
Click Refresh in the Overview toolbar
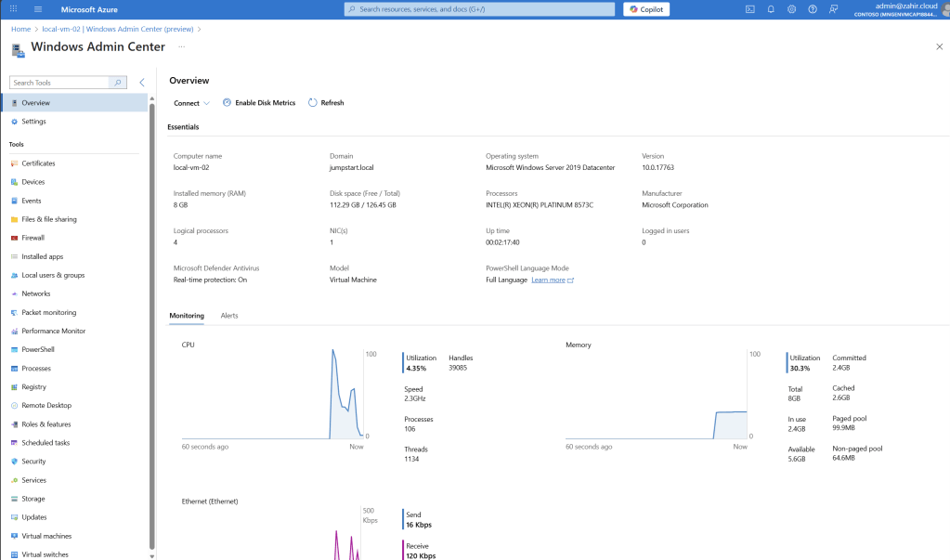(326, 103)
